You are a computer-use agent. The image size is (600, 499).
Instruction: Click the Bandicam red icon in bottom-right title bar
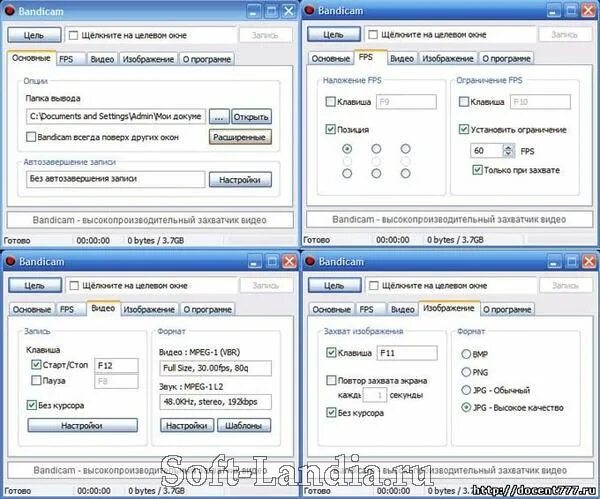point(310,261)
